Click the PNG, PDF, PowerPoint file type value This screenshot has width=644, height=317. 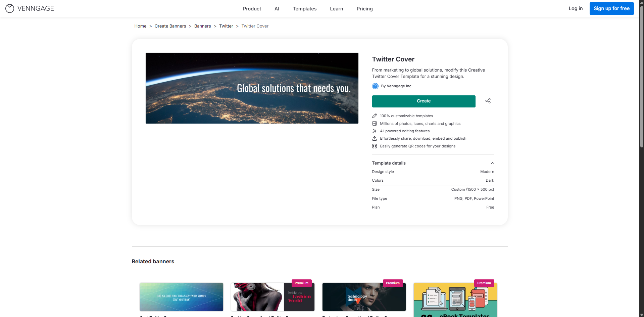click(x=474, y=198)
